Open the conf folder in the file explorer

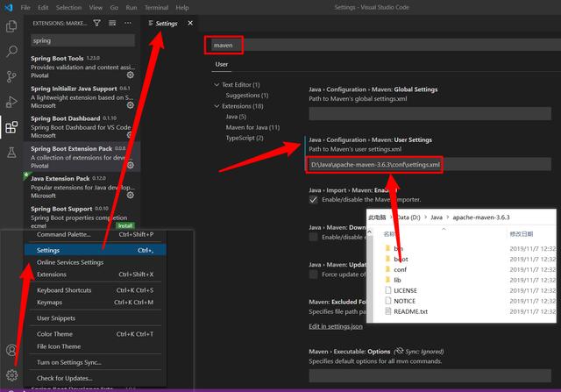coord(400,269)
